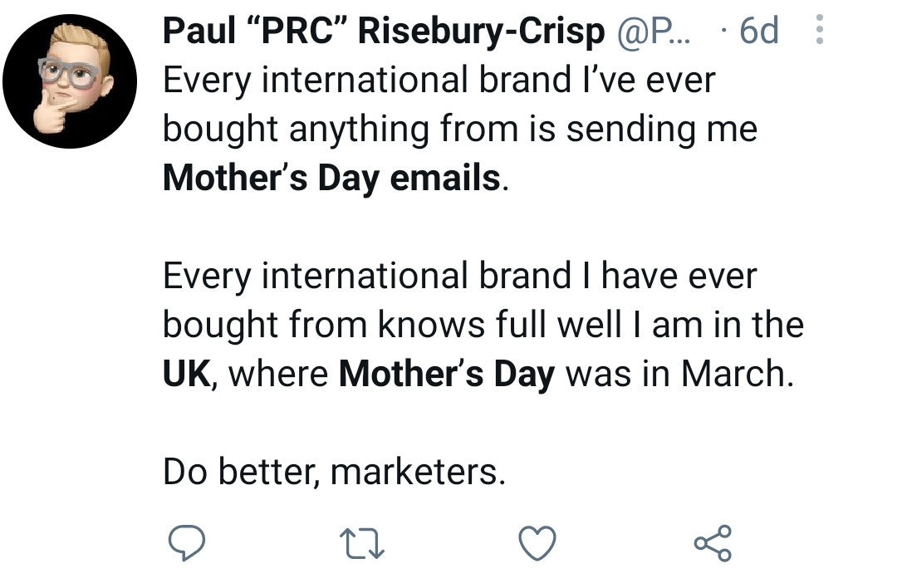Click the "Do better, marketers." line

[x=334, y=471]
